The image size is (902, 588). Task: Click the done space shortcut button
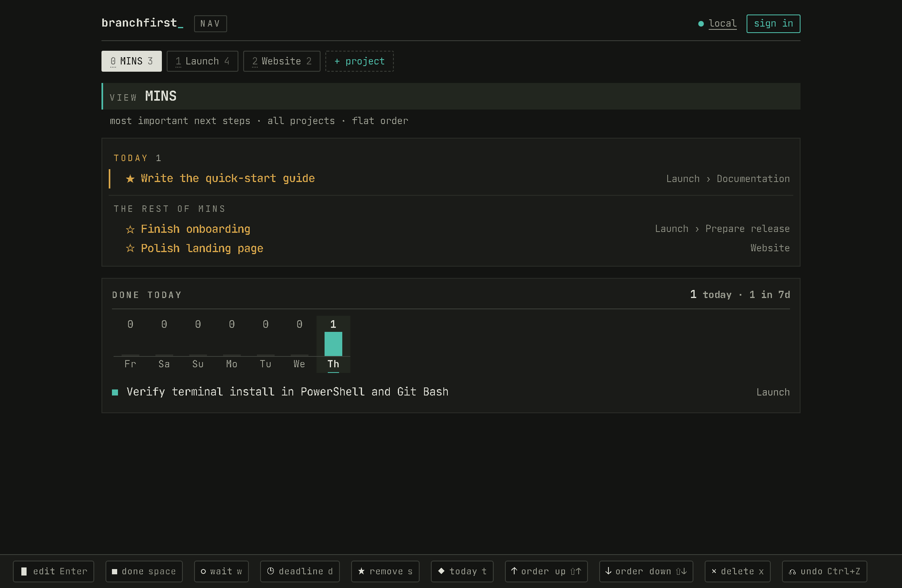tap(144, 571)
